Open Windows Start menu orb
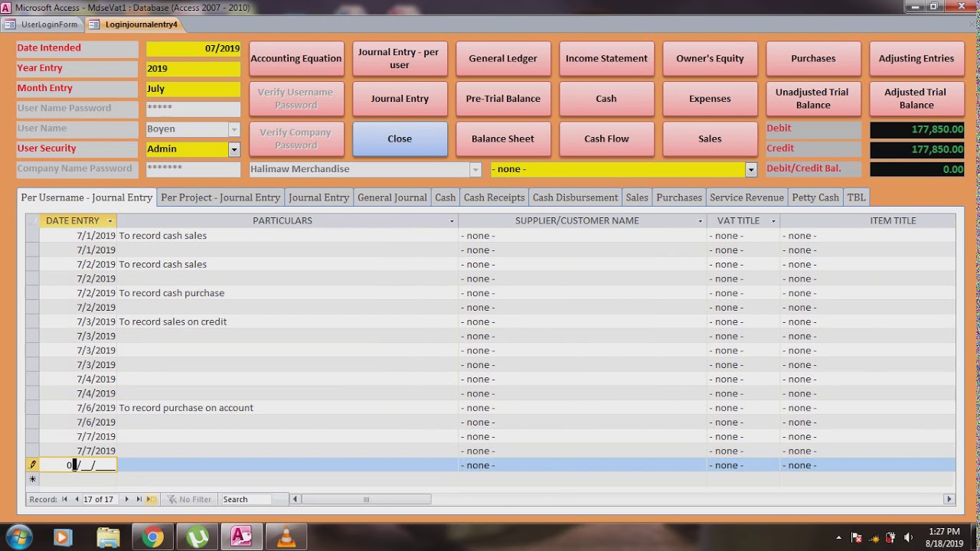Image resolution: width=980 pixels, height=551 pixels. (x=19, y=537)
